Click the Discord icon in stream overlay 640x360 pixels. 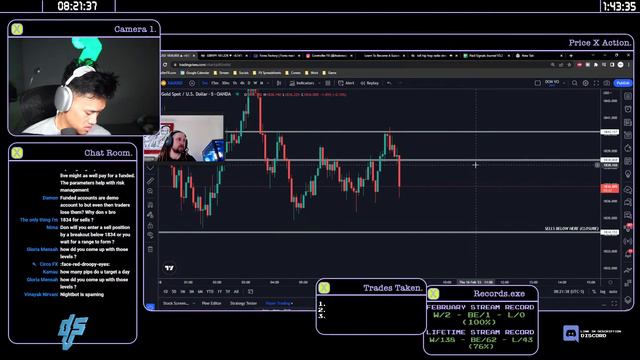(571, 333)
